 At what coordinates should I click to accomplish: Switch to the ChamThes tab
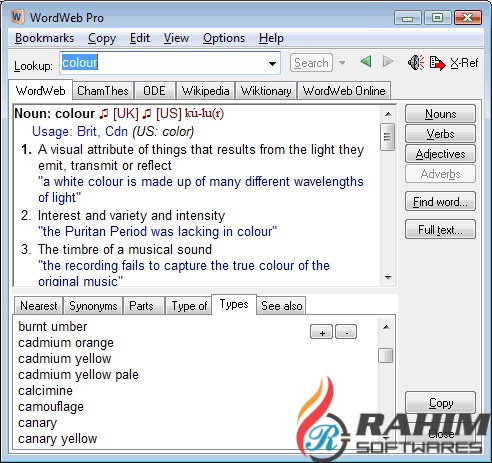[x=103, y=91]
